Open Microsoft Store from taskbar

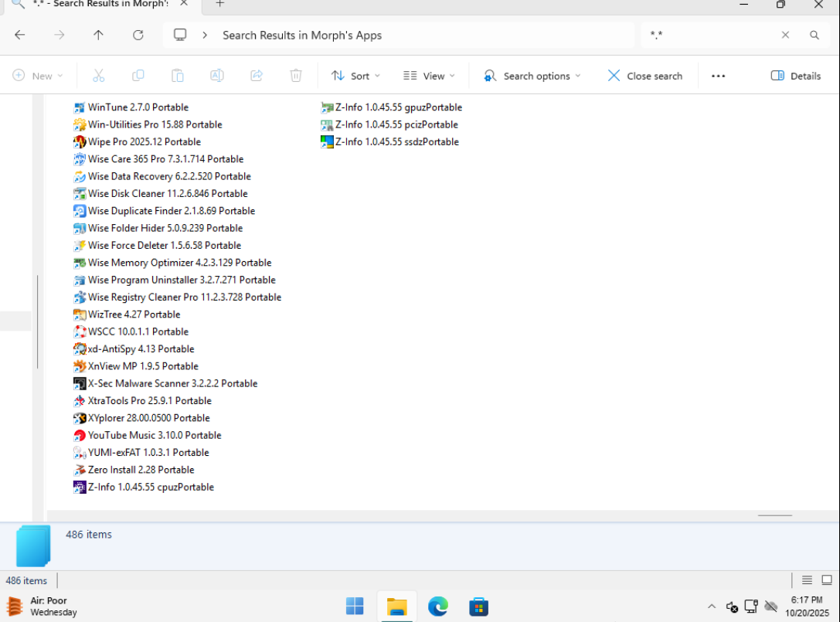pyautogui.click(x=478, y=607)
